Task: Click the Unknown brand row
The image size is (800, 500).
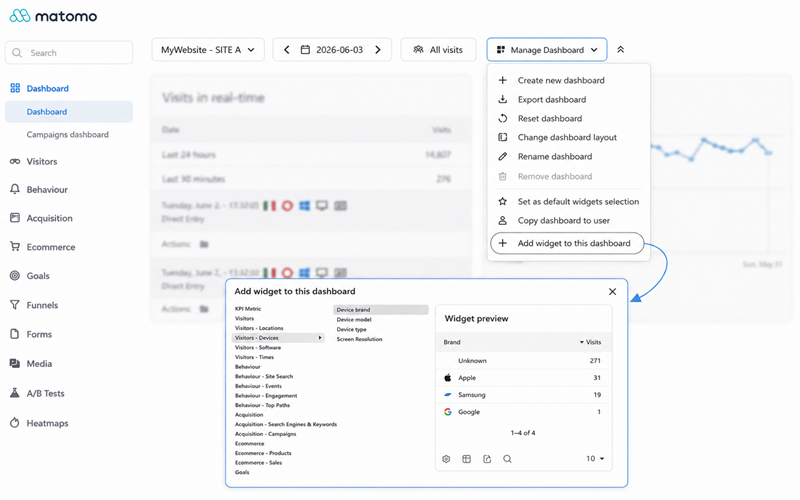Action: pos(523,360)
